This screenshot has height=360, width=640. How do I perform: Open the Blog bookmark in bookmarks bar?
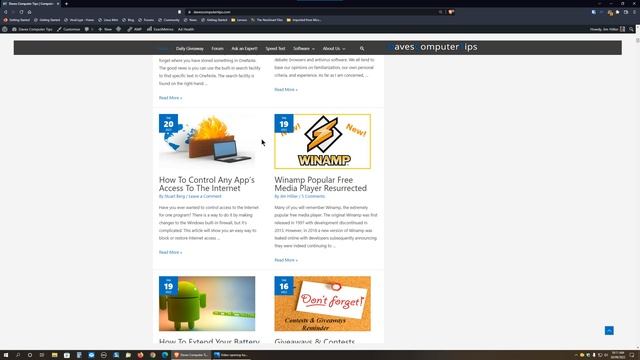pyautogui.click(x=129, y=20)
